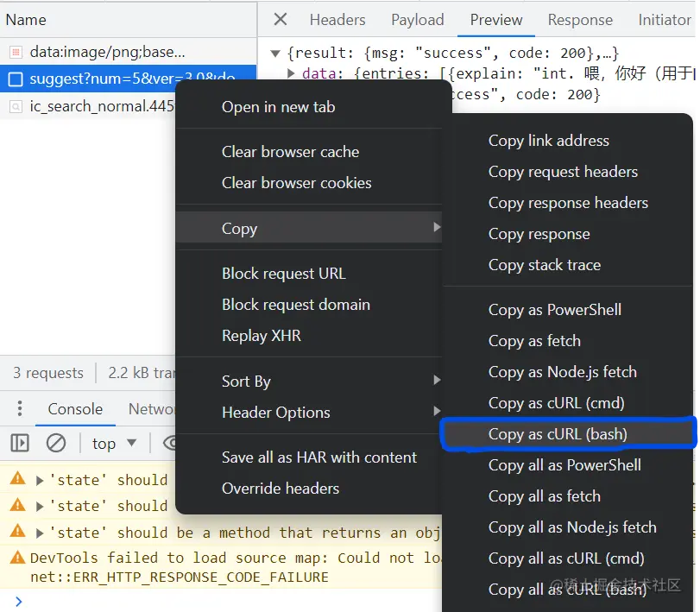The width and height of the screenshot is (700, 612).
Task: Click the warning icon of the DevTools failed message
Action: [17, 557]
